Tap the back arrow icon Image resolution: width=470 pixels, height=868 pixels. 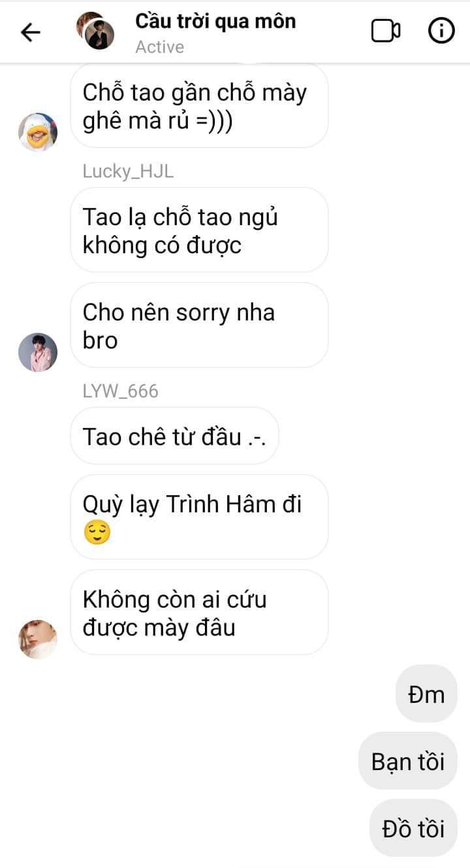pyautogui.click(x=31, y=32)
